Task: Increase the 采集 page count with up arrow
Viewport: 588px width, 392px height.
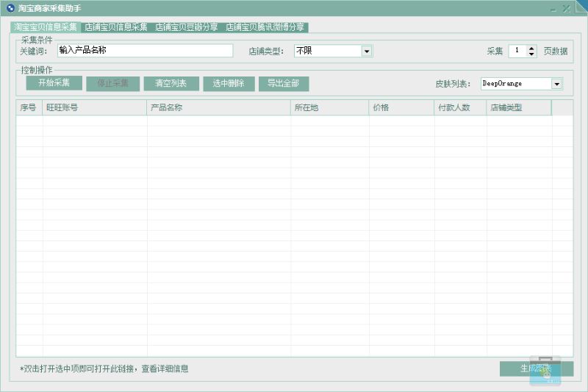Action: click(x=531, y=48)
